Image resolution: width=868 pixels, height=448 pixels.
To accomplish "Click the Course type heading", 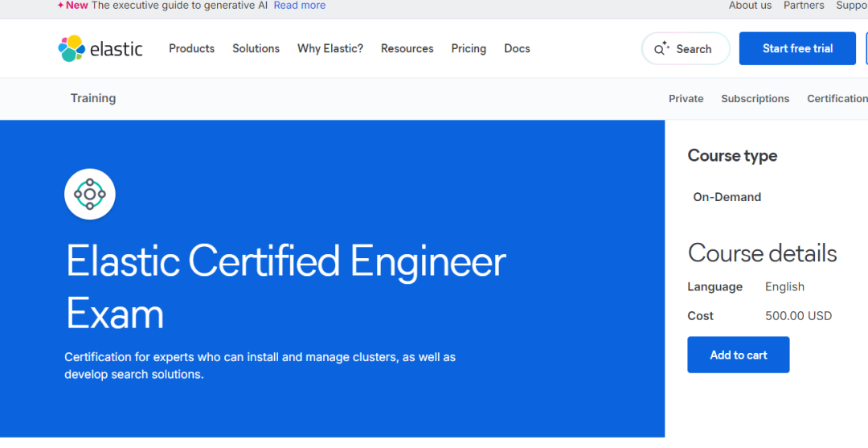I will [732, 155].
